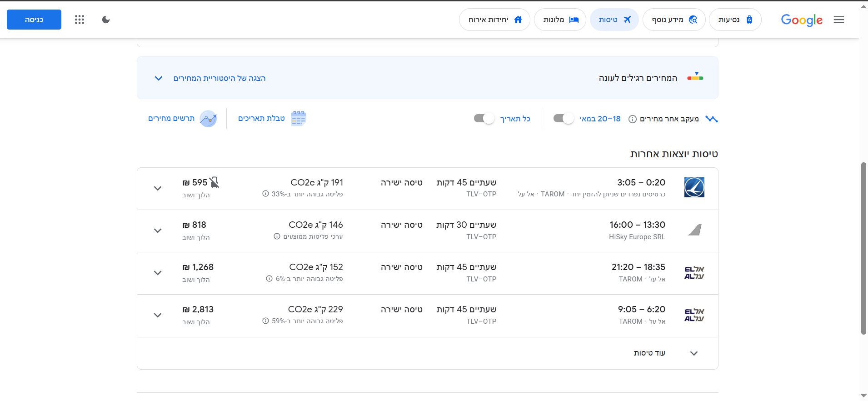Toggle price tracking for 18–20 May
This screenshot has width=868, height=401.
coord(564,119)
